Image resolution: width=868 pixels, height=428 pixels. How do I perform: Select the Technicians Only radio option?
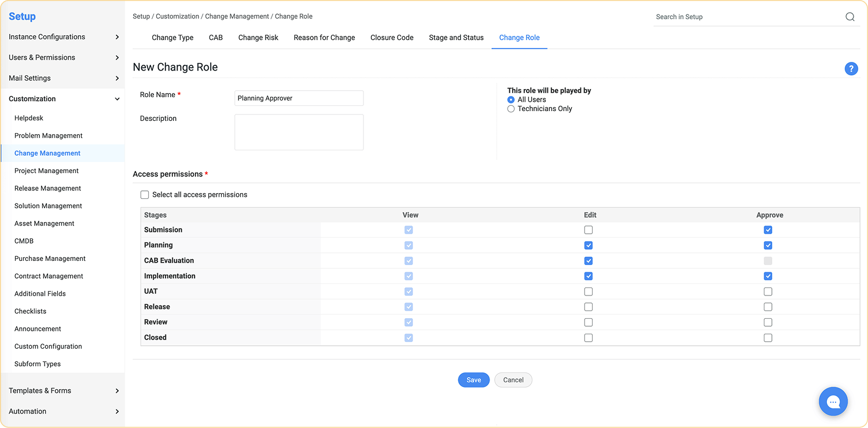[511, 109]
